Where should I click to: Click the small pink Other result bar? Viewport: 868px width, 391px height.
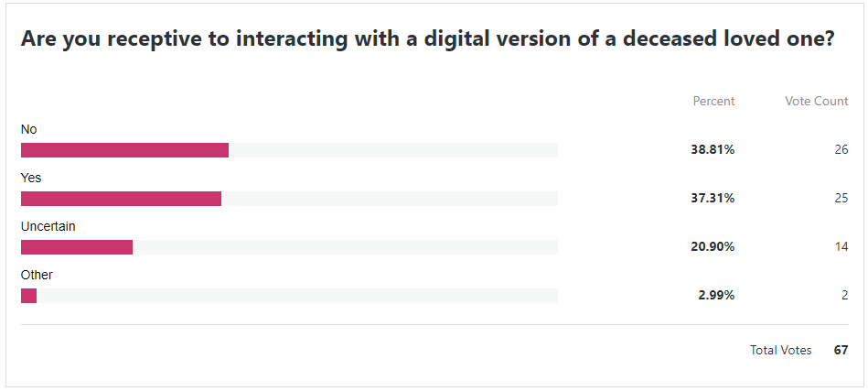pyautogui.click(x=28, y=296)
